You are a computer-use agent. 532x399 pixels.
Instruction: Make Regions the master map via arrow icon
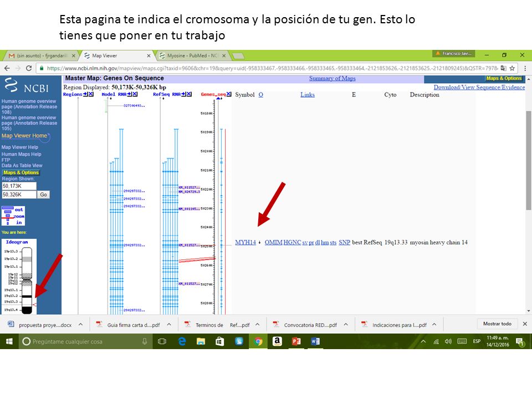click(x=85, y=94)
